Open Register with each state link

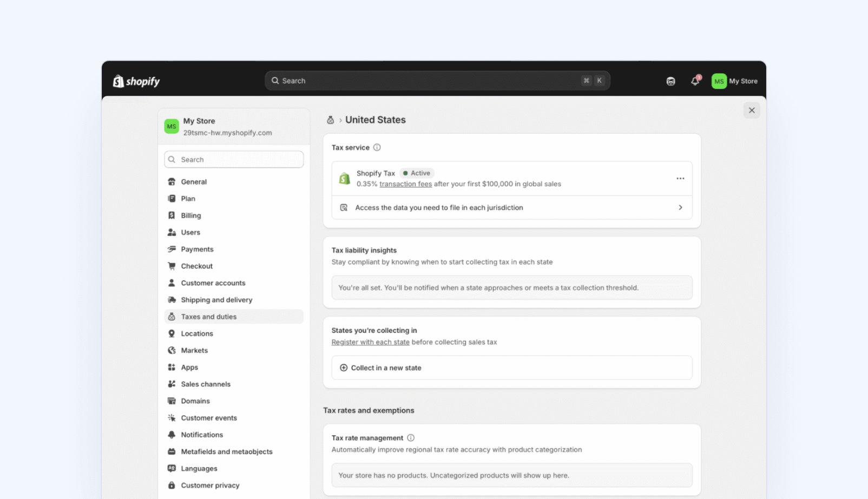click(370, 342)
